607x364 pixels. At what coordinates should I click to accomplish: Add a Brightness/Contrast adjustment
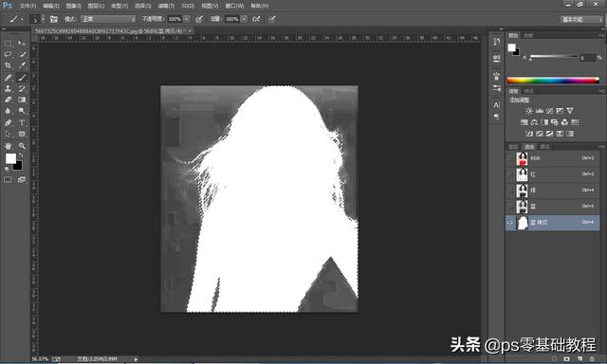click(x=529, y=111)
